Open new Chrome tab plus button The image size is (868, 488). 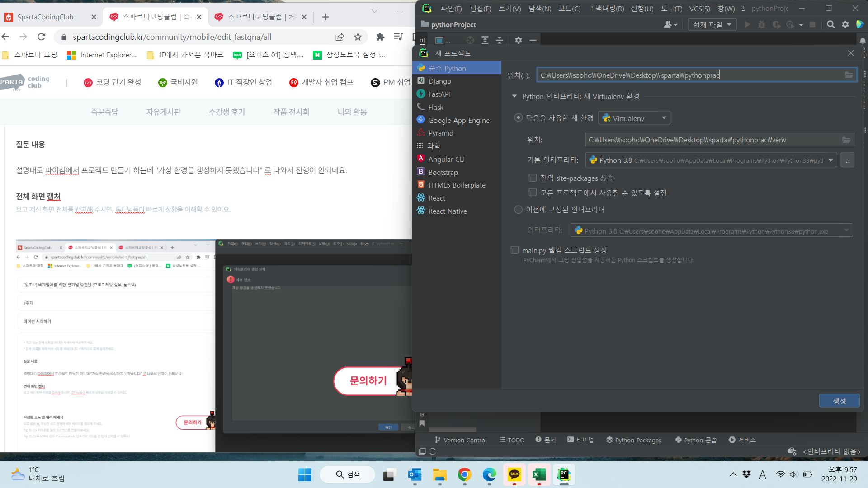tap(325, 17)
